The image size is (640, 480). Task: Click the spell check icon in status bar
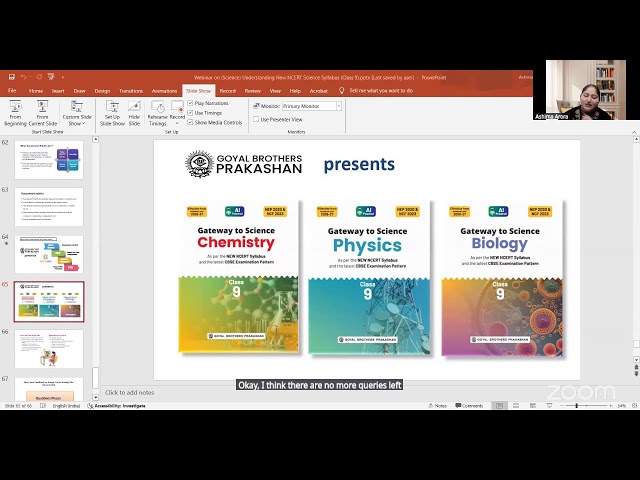pyautogui.click(x=43, y=406)
